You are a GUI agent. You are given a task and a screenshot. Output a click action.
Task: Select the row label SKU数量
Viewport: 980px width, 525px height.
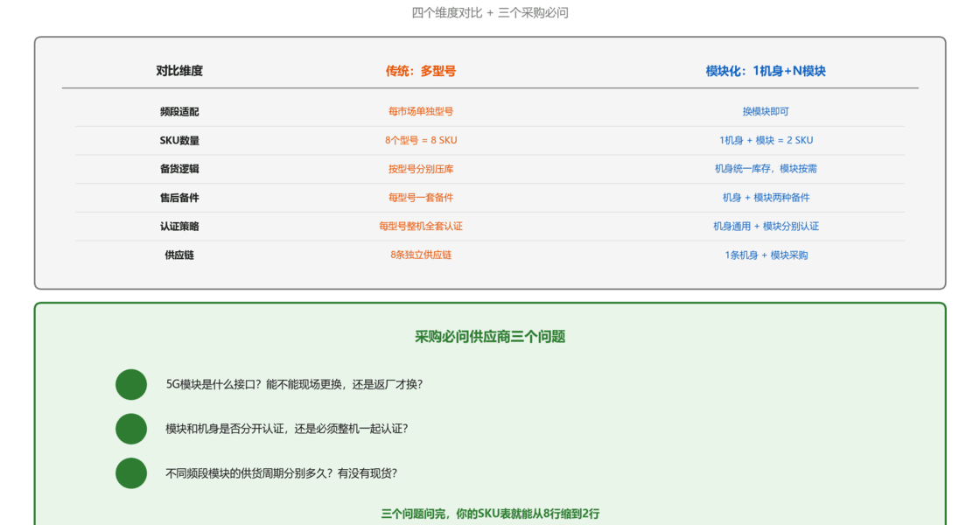pyautogui.click(x=179, y=141)
